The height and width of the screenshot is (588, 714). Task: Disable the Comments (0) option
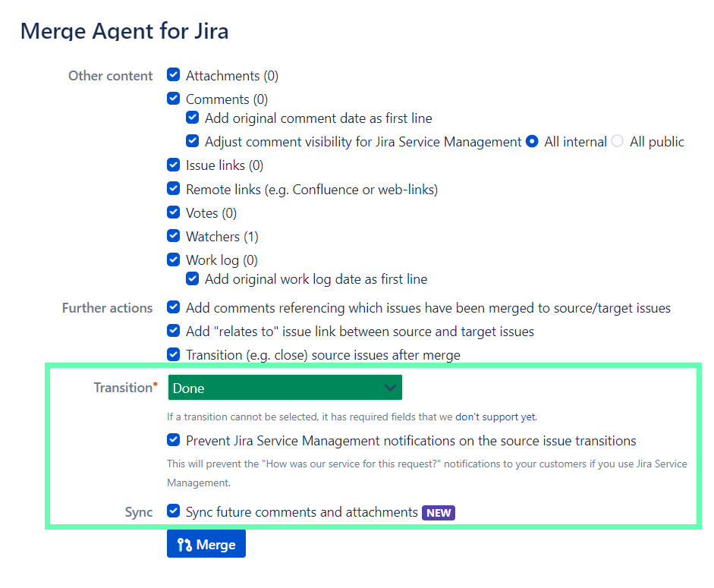(173, 99)
